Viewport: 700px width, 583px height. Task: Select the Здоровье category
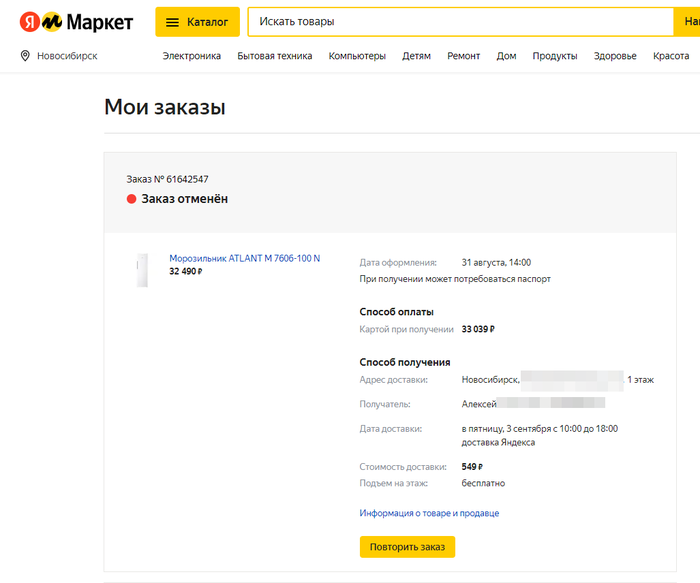(x=615, y=56)
